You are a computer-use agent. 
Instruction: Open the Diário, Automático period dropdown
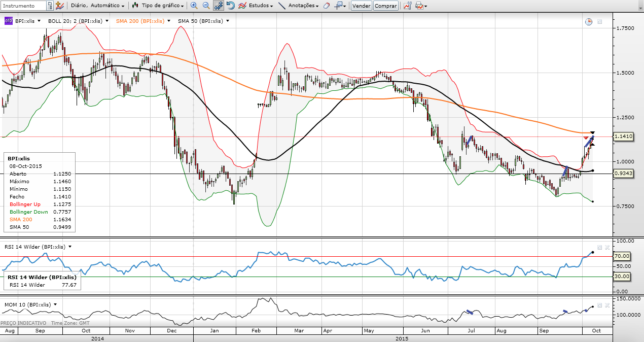click(98, 6)
